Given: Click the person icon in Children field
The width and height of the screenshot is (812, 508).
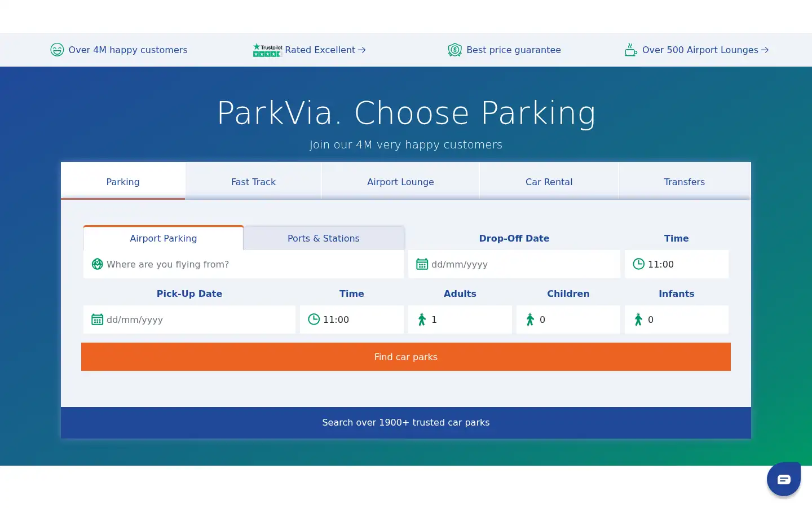Looking at the screenshot, I should pyautogui.click(x=530, y=319).
